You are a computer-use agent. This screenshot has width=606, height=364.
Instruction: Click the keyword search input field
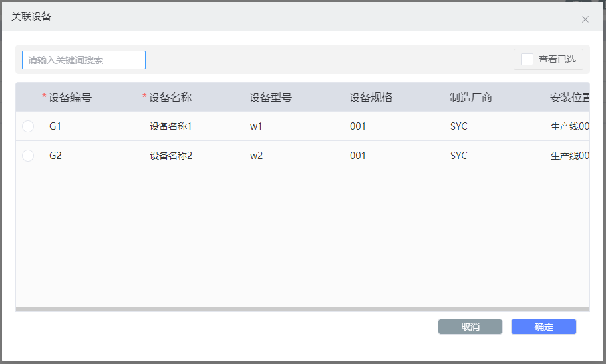point(84,60)
